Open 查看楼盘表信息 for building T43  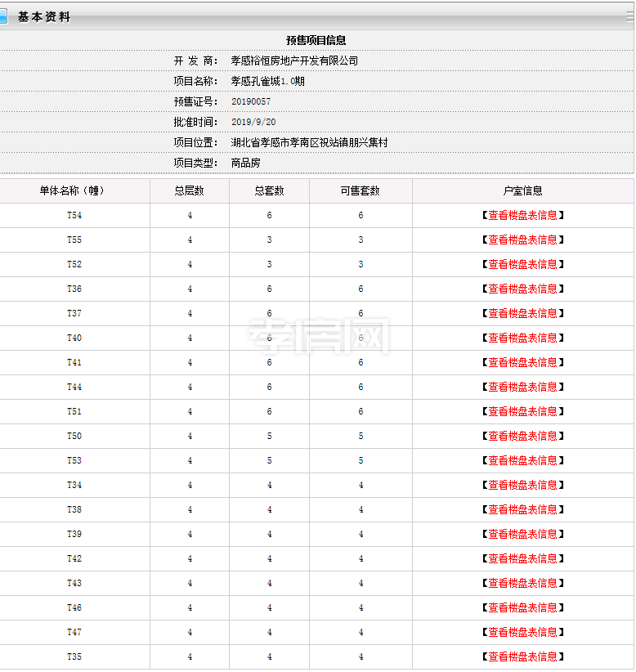tap(522, 584)
